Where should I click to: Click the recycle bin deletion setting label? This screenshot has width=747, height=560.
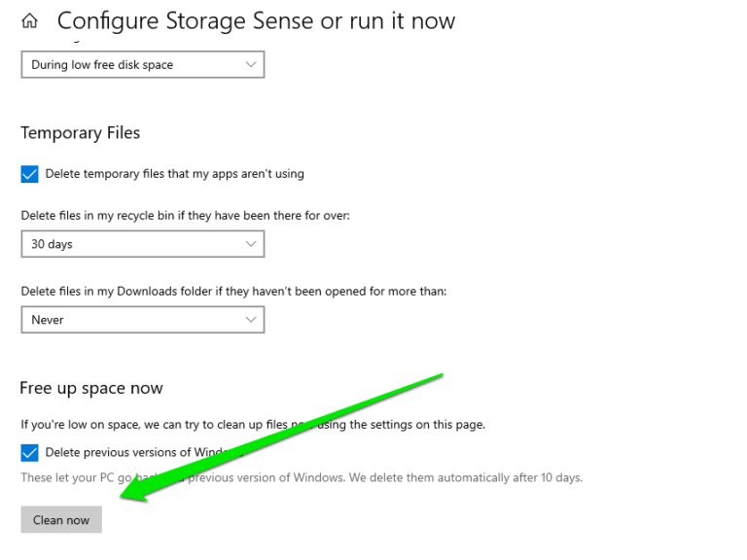click(185, 215)
